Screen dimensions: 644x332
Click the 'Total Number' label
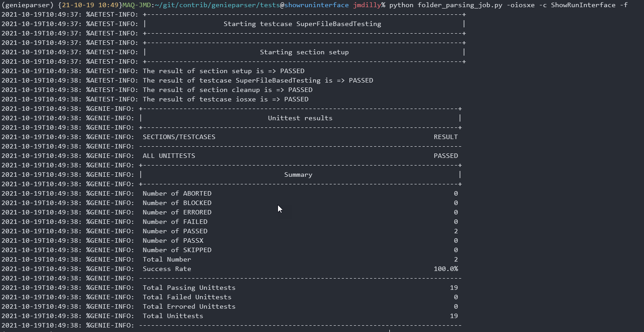167,259
